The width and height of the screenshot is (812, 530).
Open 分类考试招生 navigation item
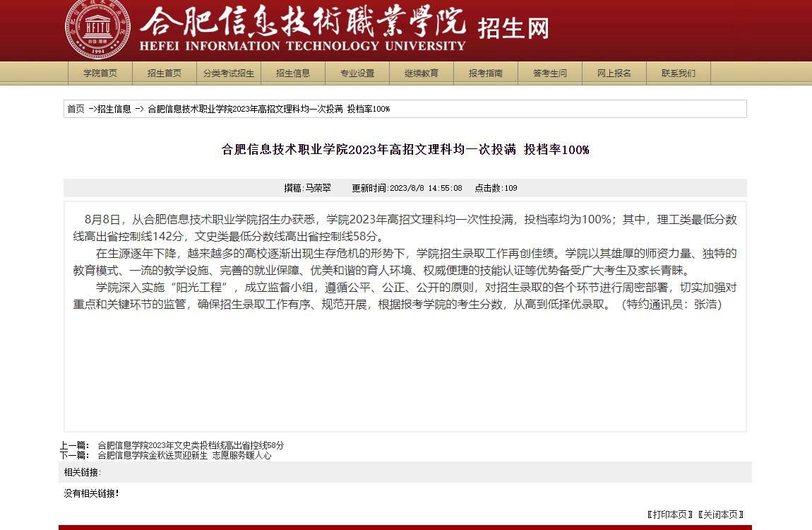click(x=229, y=73)
